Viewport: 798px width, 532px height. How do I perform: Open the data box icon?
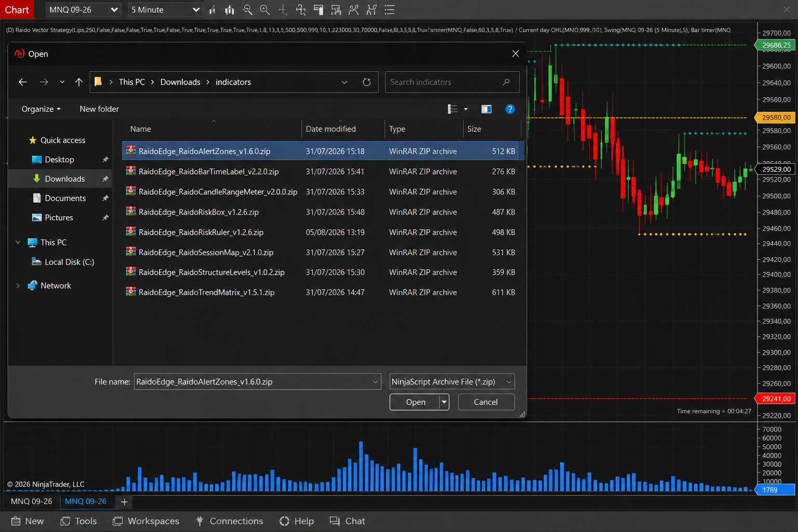coord(336,10)
